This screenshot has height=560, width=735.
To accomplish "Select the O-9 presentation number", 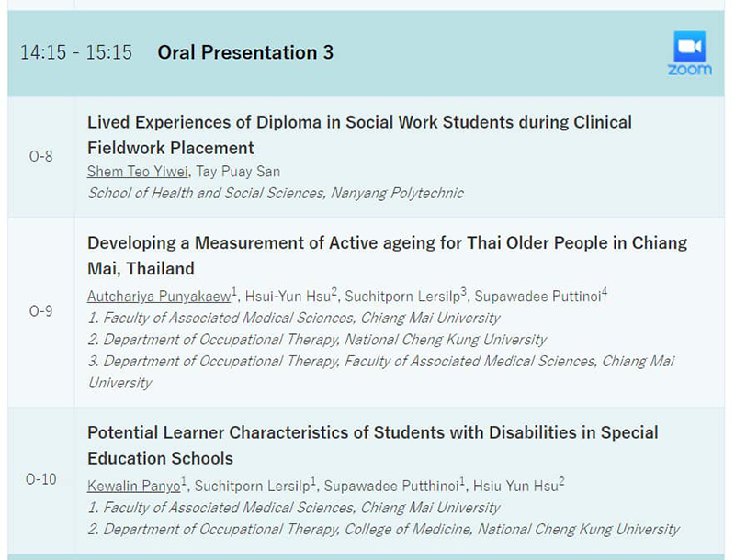I will pyautogui.click(x=40, y=311).
